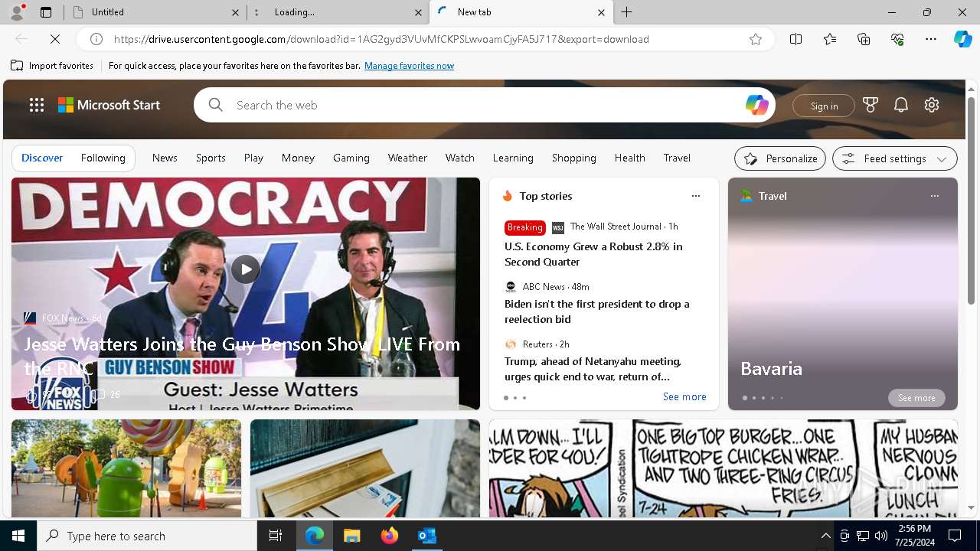This screenshot has width=980, height=551.
Task: Open notifications bell
Action: (901, 105)
